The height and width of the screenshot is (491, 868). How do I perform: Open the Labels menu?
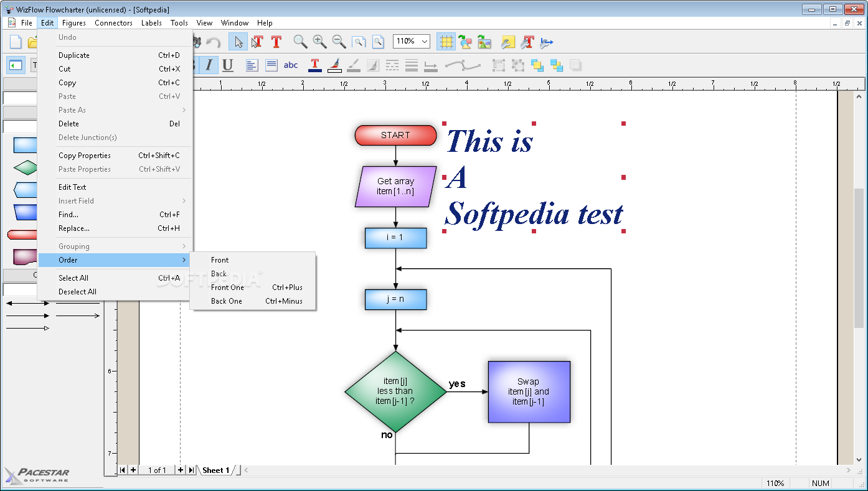point(151,23)
